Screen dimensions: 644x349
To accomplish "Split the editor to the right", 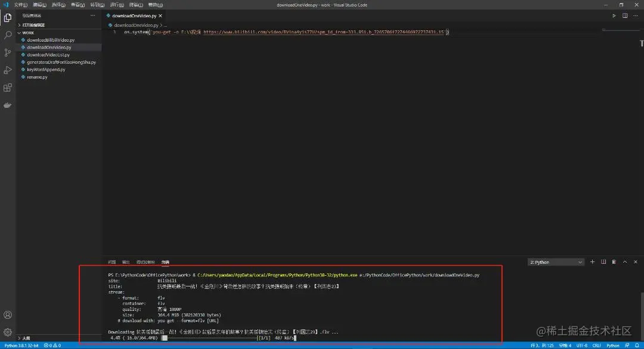I will coord(625,15).
